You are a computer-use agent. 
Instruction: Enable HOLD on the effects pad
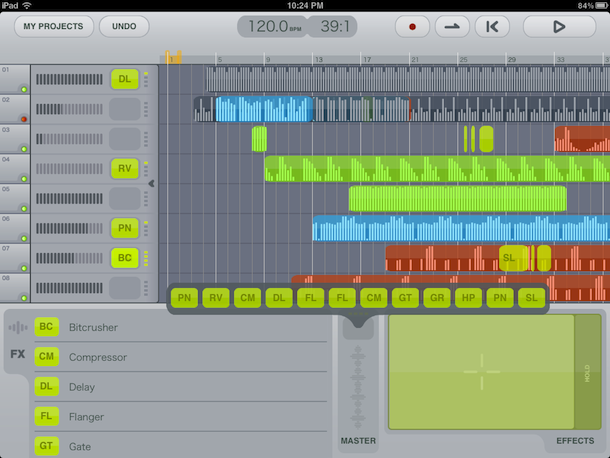(587, 373)
